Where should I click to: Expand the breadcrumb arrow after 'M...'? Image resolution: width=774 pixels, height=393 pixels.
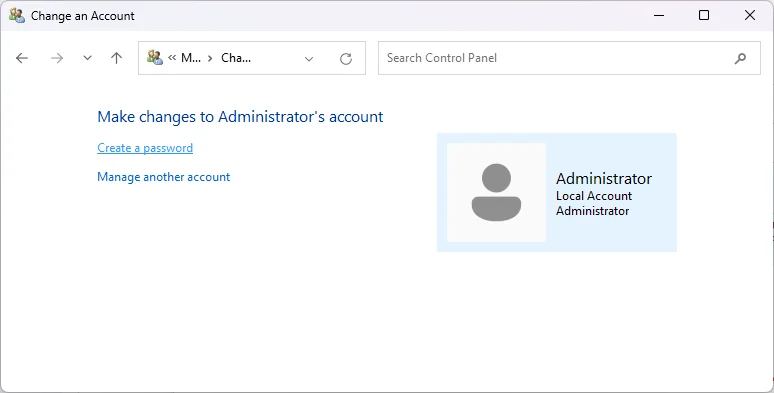click(210, 58)
